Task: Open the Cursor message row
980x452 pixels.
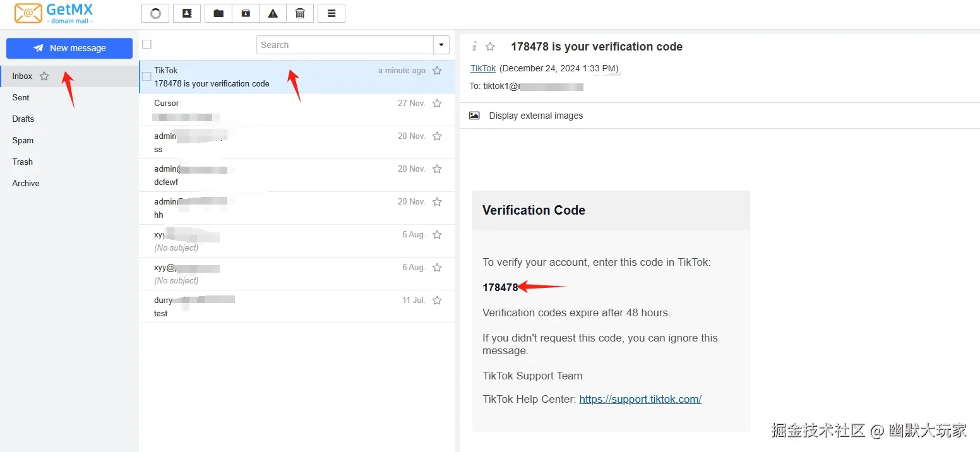Action: pyautogui.click(x=297, y=110)
